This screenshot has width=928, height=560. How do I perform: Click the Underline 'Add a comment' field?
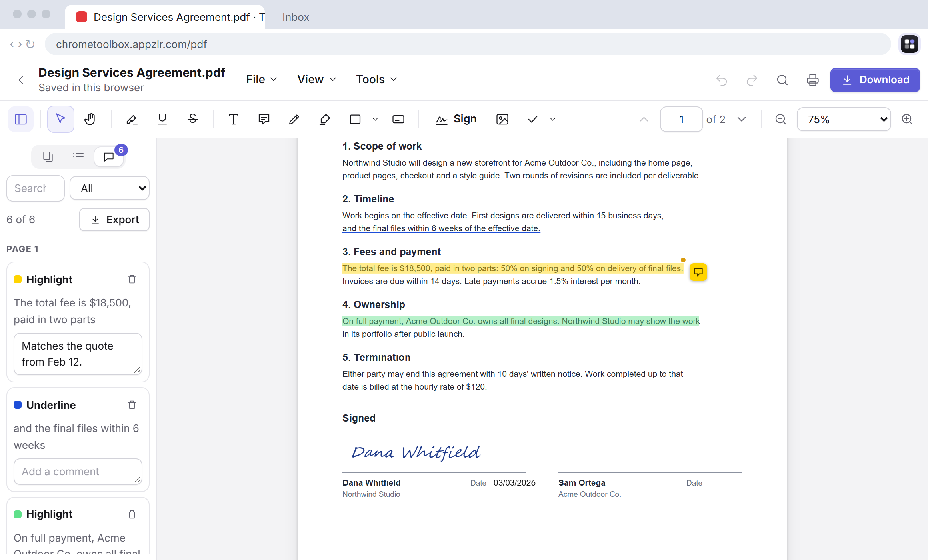[78, 472]
